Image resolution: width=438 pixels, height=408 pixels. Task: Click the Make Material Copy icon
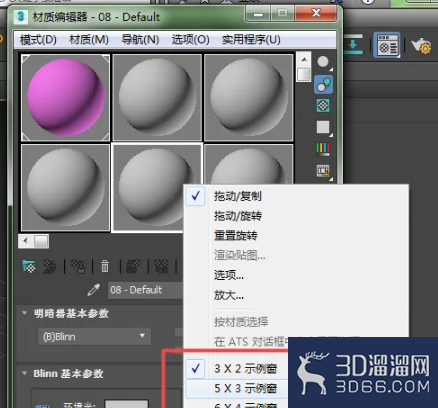coord(133,266)
